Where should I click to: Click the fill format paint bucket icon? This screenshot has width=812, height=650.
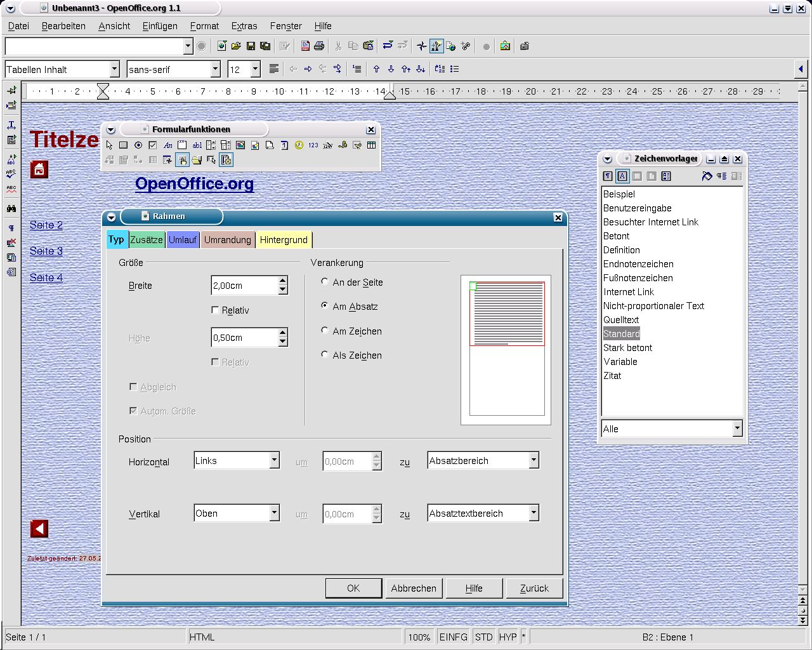coord(707,176)
